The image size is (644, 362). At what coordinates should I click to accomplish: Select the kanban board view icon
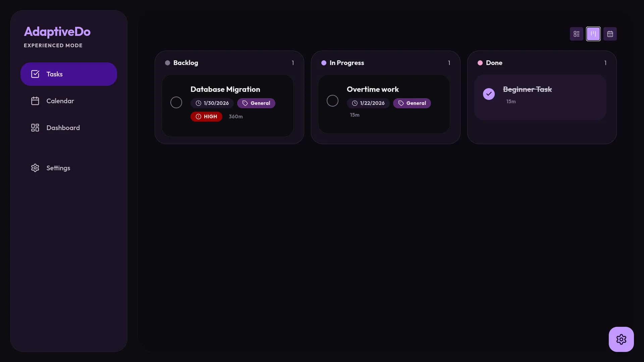(x=593, y=34)
